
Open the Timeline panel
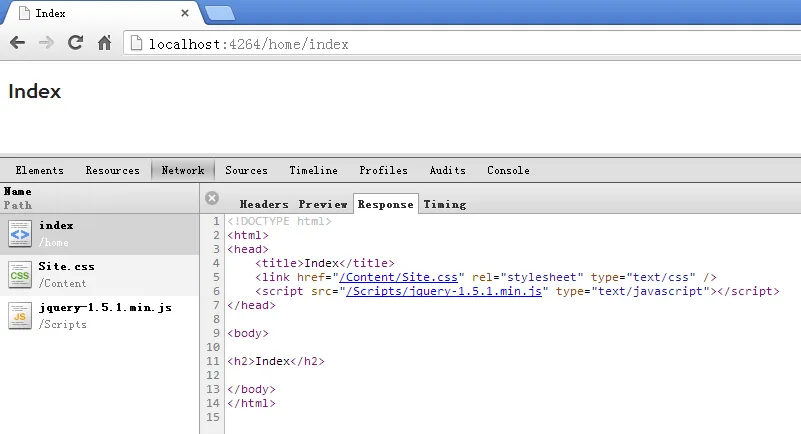(x=313, y=171)
